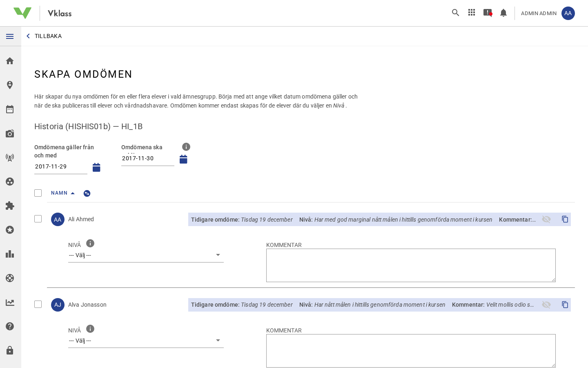
Task: Open the search magnifier icon
Action: [x=456, y=13]
